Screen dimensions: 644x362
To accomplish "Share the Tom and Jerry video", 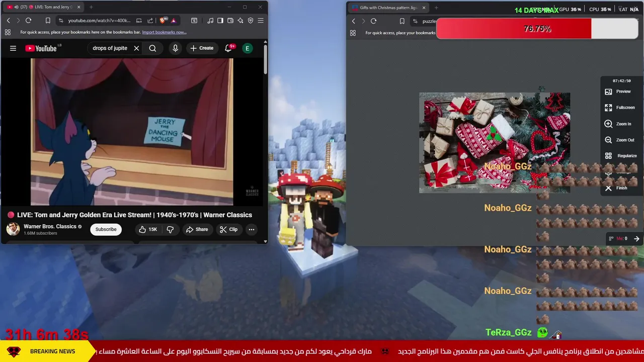I will pos(197,229).
